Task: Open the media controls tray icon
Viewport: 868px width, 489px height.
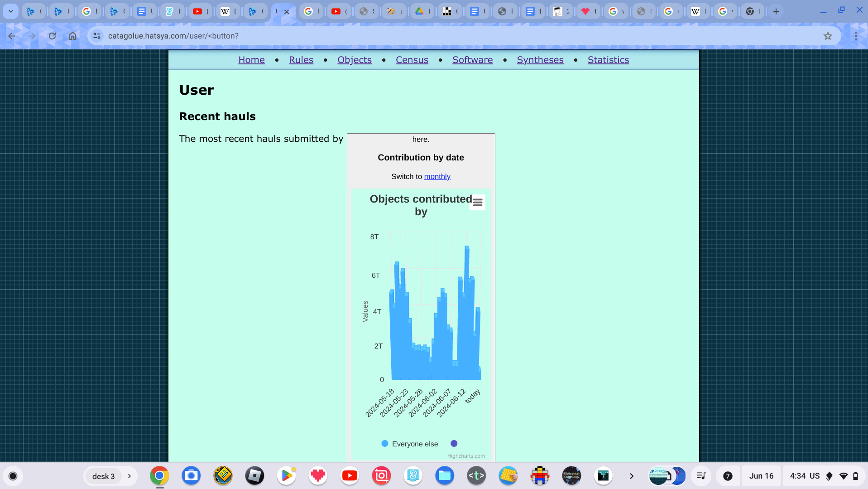Action: click(701, 476)
